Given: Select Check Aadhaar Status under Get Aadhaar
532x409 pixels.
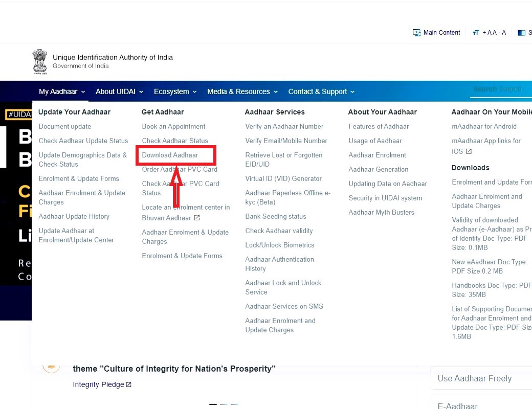Looking at the screenshot, I should (x=175, y=141).
